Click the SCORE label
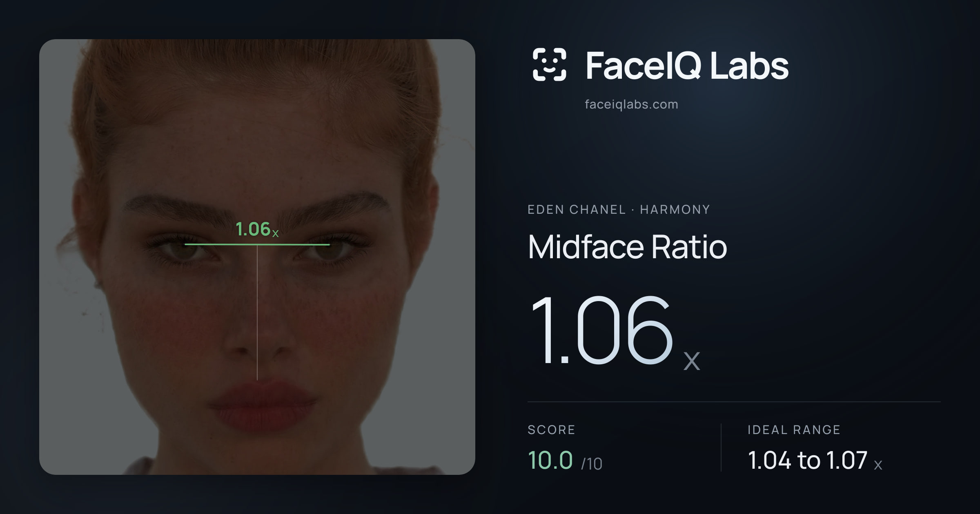This screenshot has width=980, height=514. pyautogui.click(x=551, y=430)
